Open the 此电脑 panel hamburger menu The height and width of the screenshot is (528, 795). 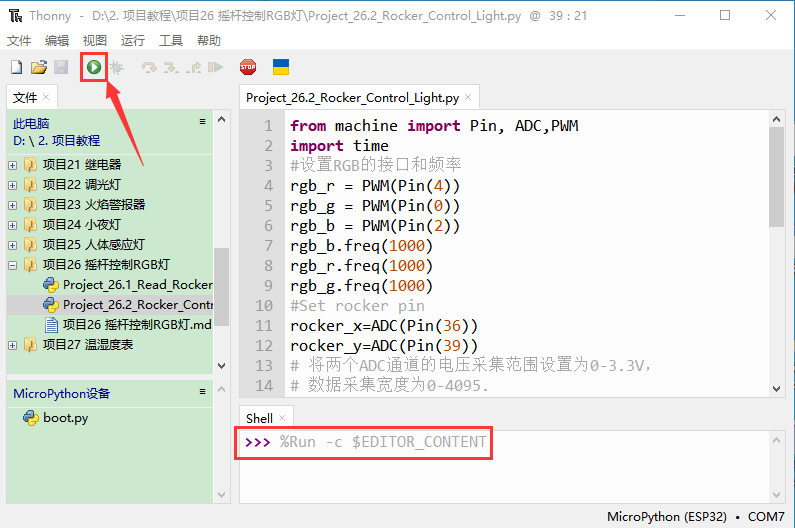pos(202,122)
